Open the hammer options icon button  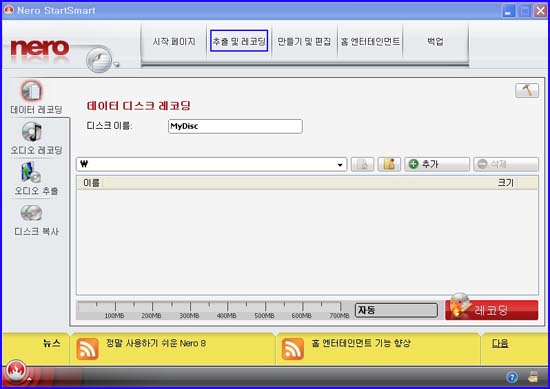(527, 90)
